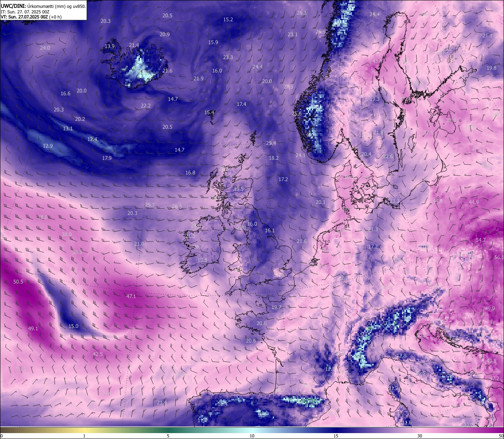
Task: Click the 20.4 value label
Action: [x=366, y=154]
